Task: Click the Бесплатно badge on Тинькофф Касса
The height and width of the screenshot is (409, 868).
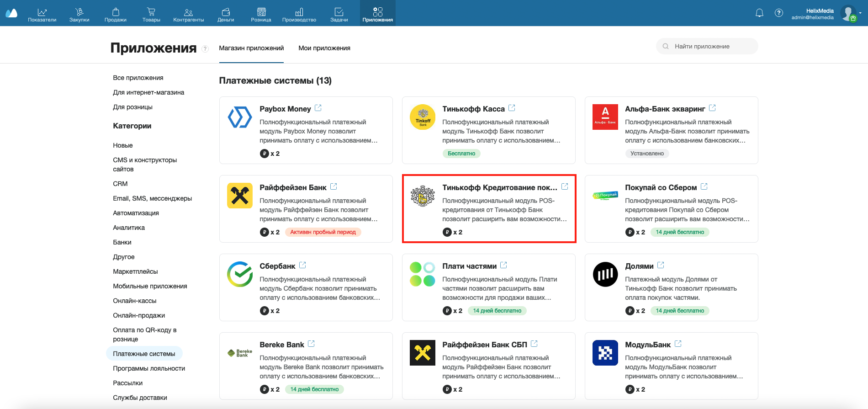Action: tap(461, 154)
